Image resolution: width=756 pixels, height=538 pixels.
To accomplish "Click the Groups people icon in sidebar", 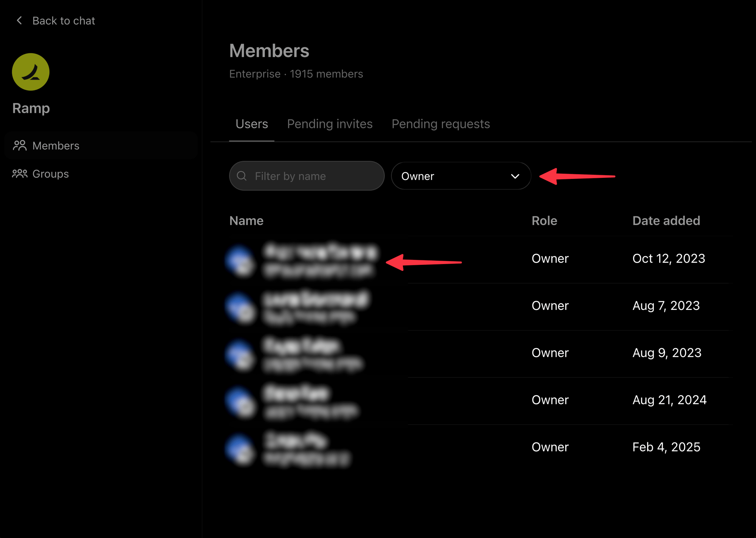I will pos(20,174).
